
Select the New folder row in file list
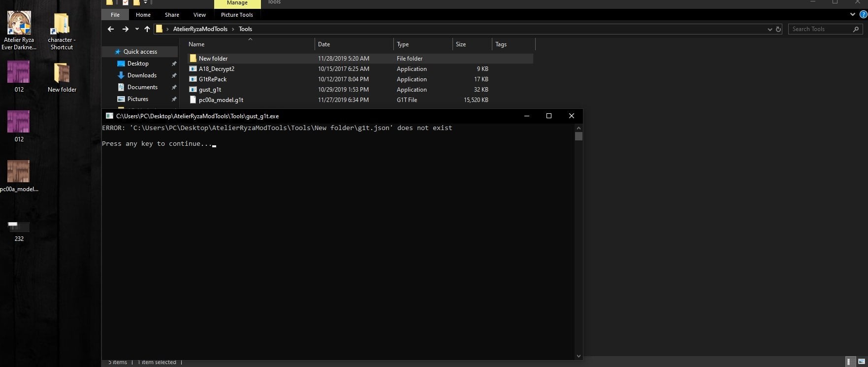pyautogui.click(x=360, y=58)
